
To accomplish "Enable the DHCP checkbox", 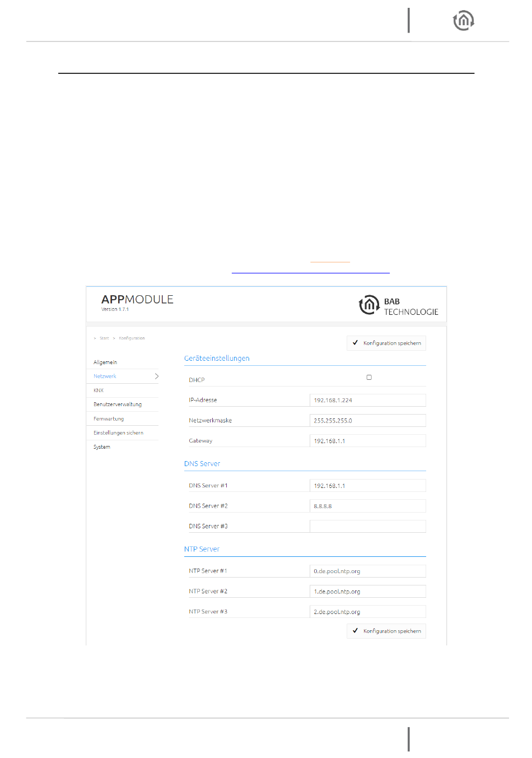I will pos(369,378).
